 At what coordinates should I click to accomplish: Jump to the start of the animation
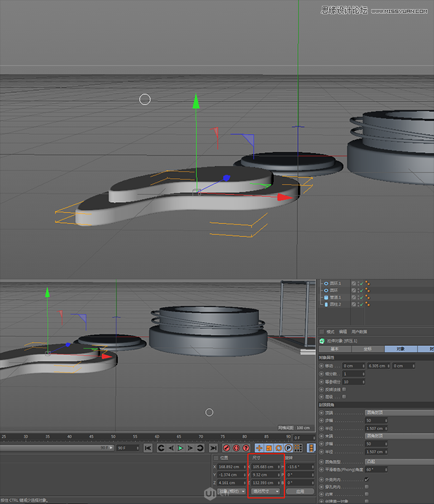tap(148, 448)
